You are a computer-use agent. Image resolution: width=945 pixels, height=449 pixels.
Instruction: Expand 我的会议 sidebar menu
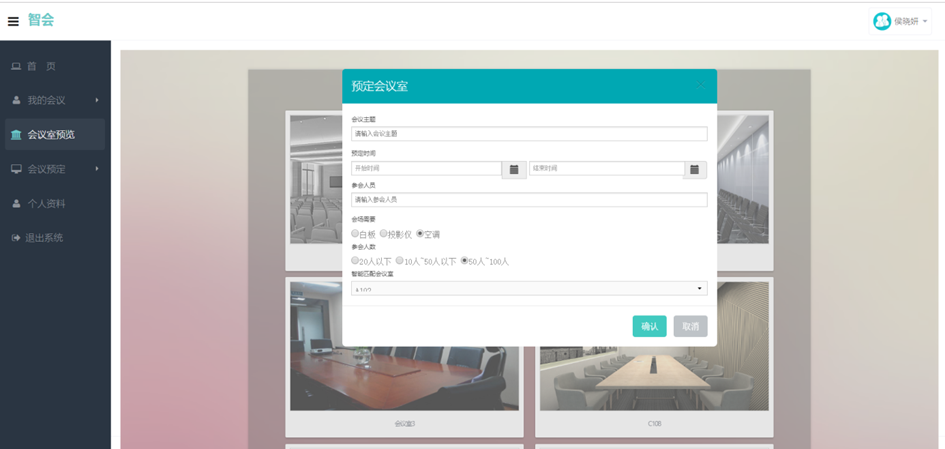(55, 100)
